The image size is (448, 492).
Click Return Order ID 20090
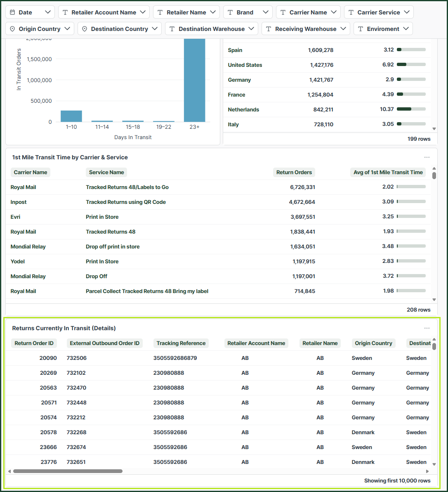(48, 358)
